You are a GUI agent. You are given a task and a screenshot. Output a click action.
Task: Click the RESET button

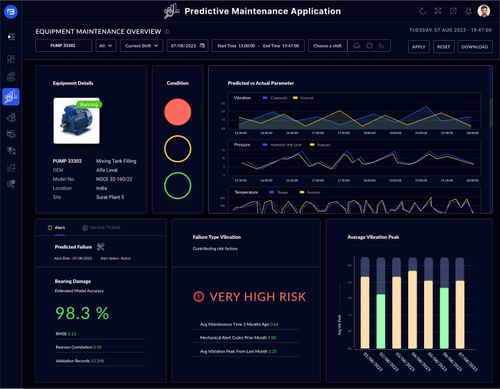[x=443, y=47]
